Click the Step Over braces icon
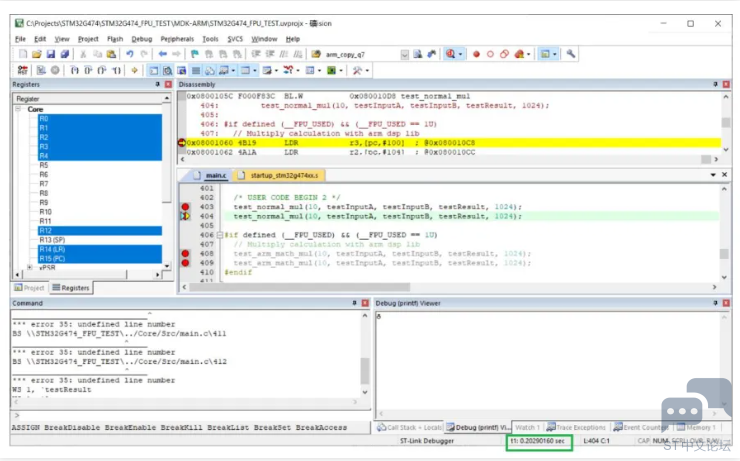Viewport: 740px width, 461px height. 88,70
